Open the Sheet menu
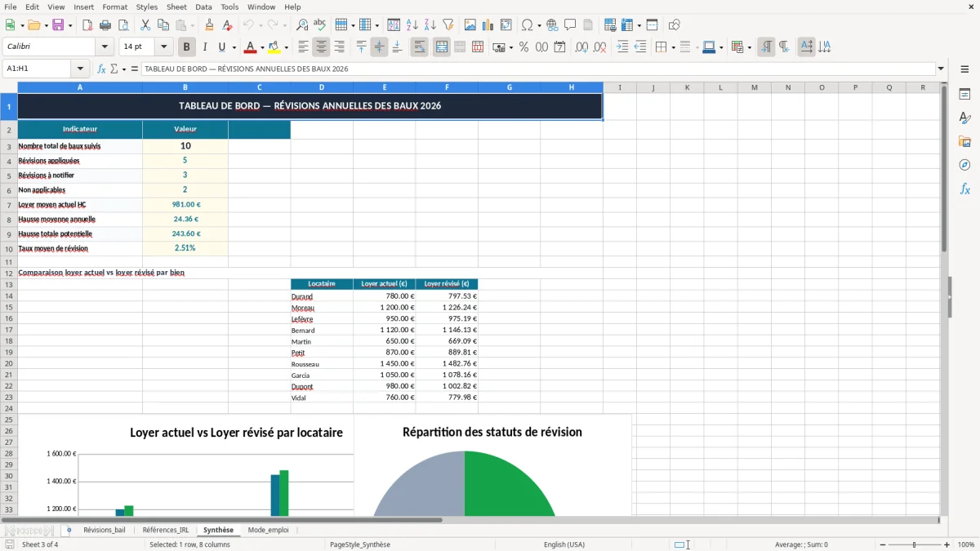 [x=176, y=7]
